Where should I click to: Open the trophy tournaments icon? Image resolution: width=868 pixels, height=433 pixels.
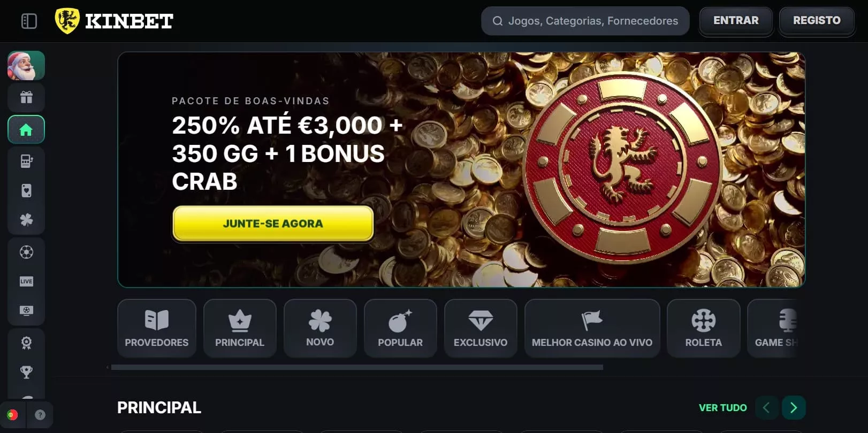26,372
